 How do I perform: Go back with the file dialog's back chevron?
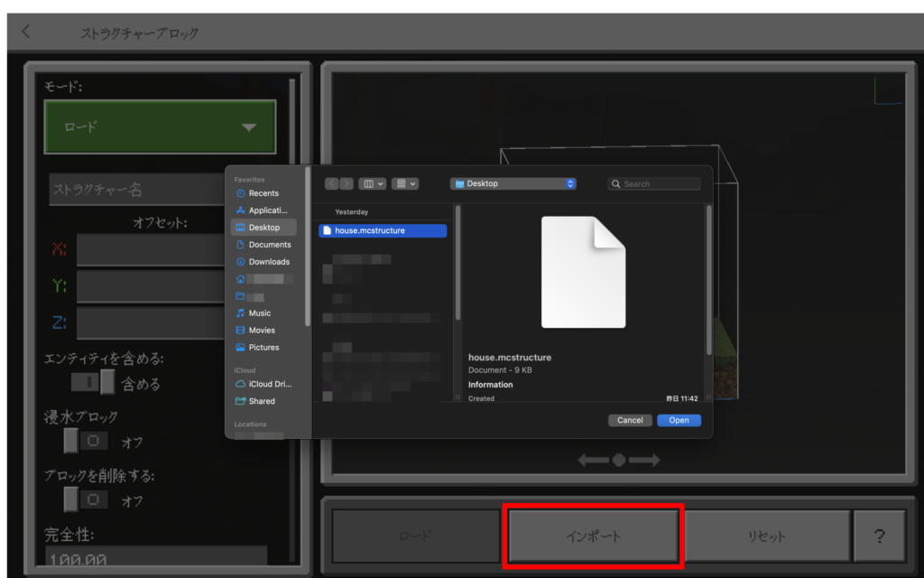(x=332, y=183)
